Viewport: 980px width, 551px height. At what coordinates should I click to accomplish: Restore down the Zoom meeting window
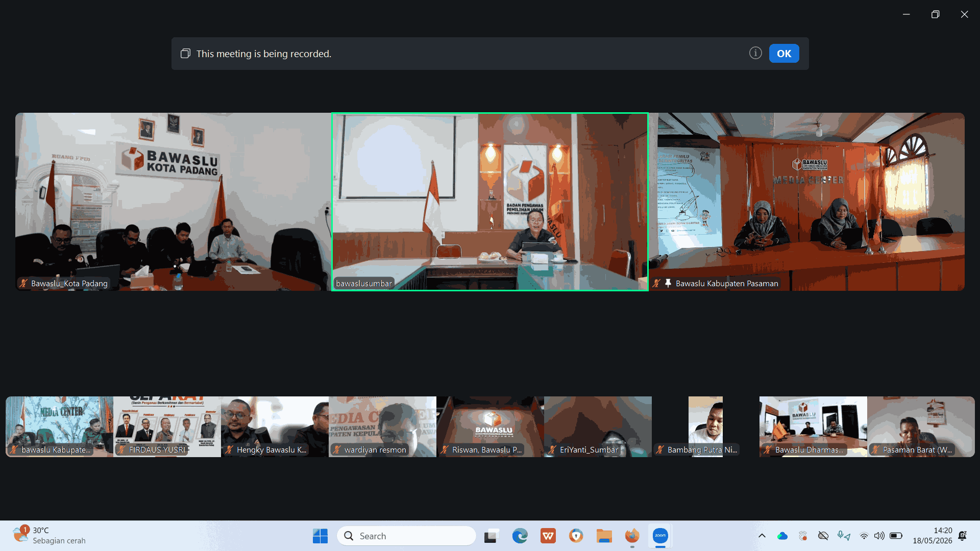click(935, 14)
